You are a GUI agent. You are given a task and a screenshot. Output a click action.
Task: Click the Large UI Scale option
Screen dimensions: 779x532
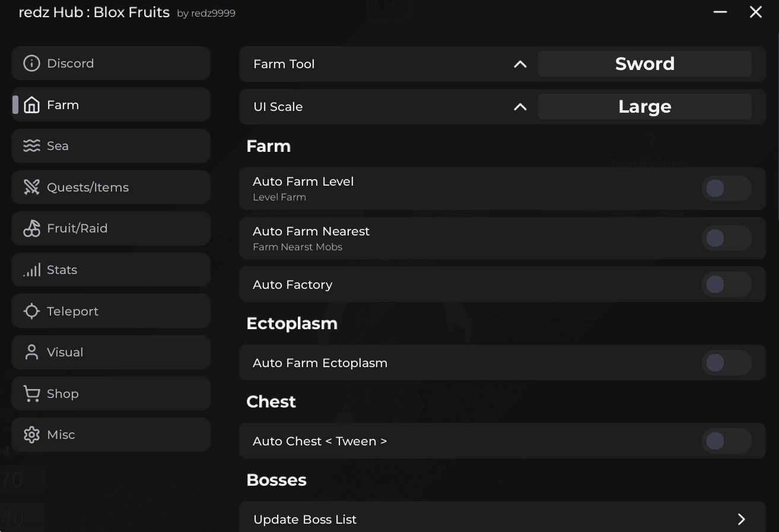tap(645, 107)
